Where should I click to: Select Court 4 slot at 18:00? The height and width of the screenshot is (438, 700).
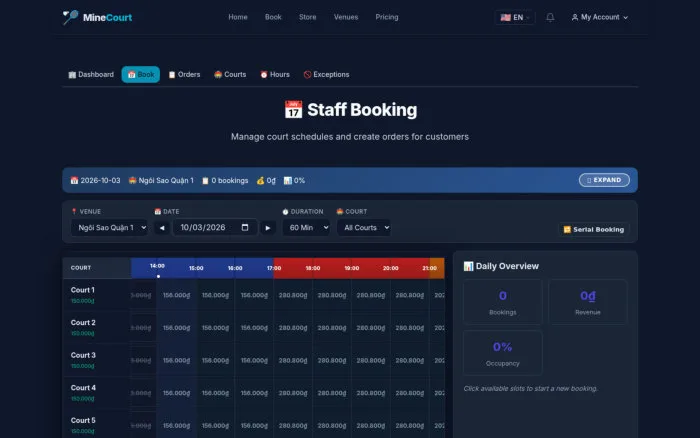tap(332, 393)
